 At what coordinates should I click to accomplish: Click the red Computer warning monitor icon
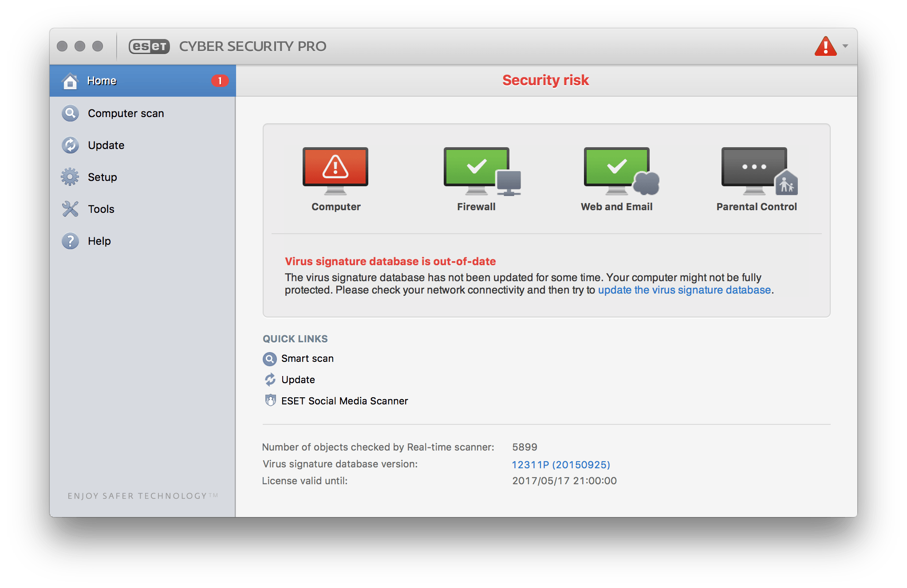(x=335, y=167)
